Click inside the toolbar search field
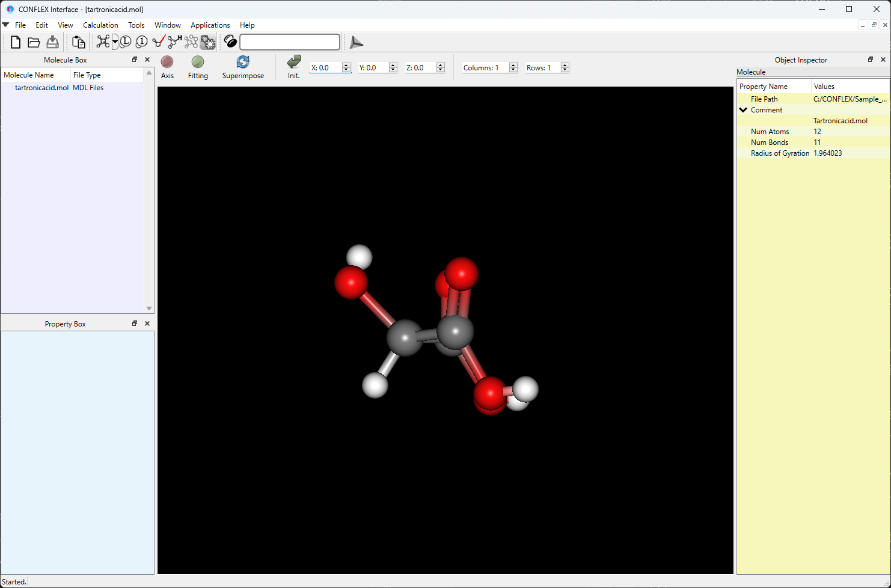 289,41
